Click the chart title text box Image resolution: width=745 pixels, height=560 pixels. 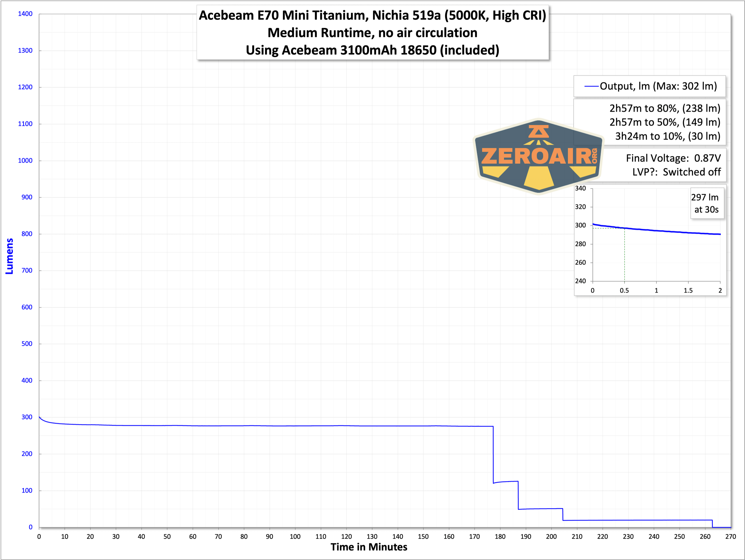click(x=372, y=15)
